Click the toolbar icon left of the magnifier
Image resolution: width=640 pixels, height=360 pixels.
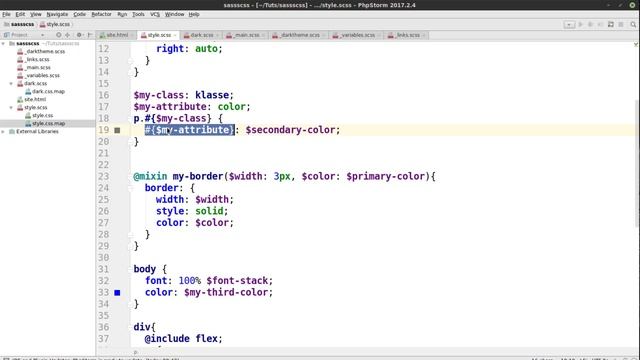621,24
